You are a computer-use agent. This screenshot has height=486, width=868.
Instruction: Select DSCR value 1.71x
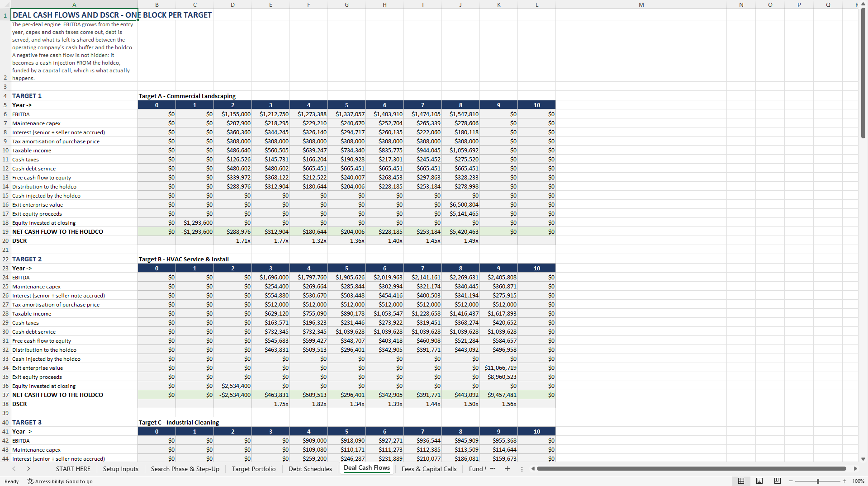(232, 241)
